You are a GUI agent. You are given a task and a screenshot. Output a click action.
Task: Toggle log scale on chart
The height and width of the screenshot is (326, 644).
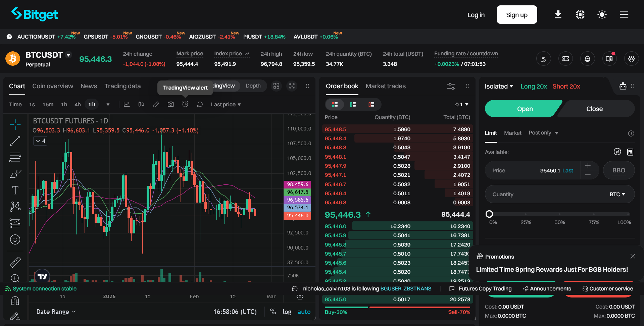pos(287,312)
